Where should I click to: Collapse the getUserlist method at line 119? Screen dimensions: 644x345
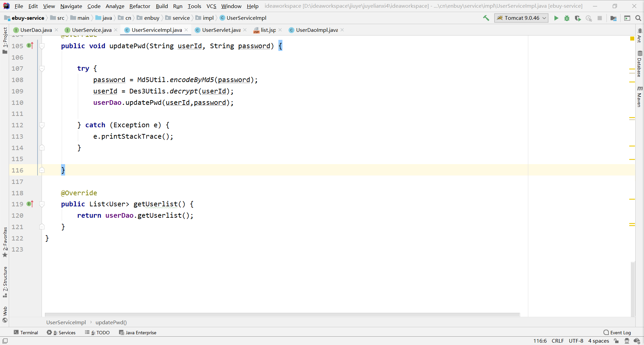[x=42, y=204]
